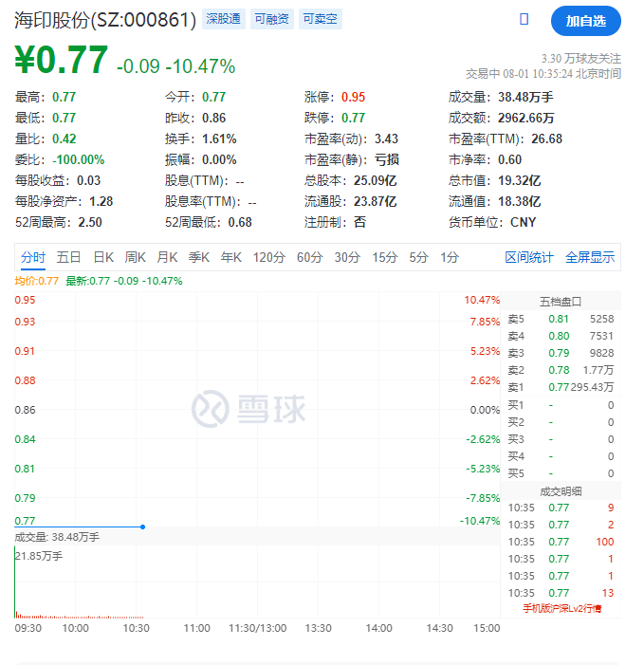Select the 5分 interval tab

coord(418,257)
